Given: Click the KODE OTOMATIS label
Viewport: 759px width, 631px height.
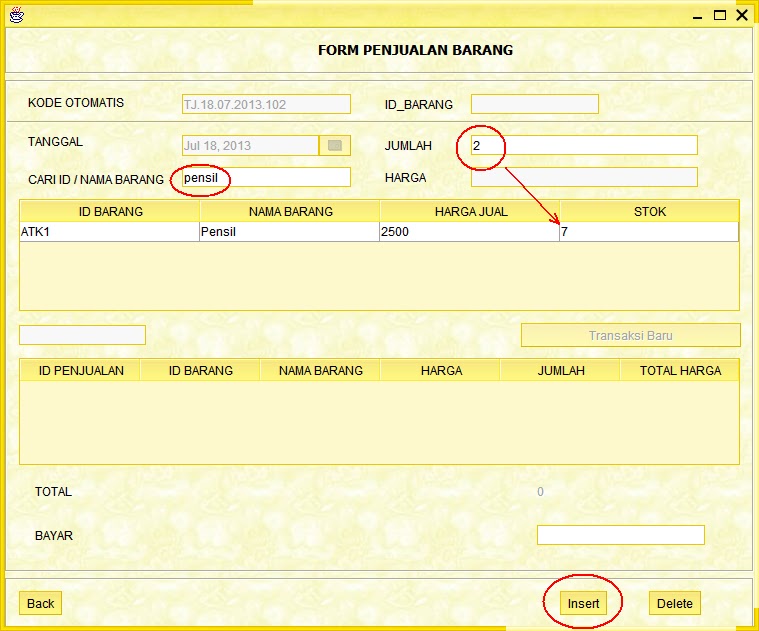Looking at the screenshot, I should click(x=76, y=103).
